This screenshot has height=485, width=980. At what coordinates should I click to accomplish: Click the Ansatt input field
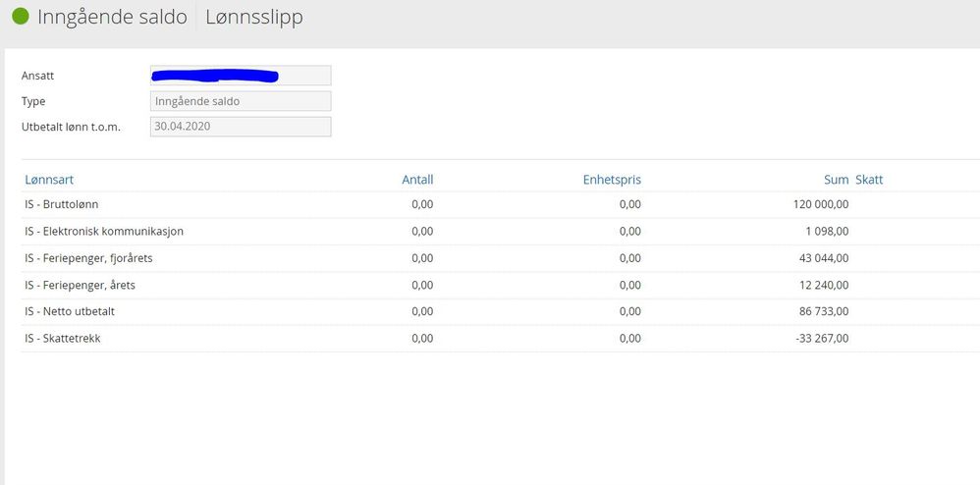click(x=241, y=76)
